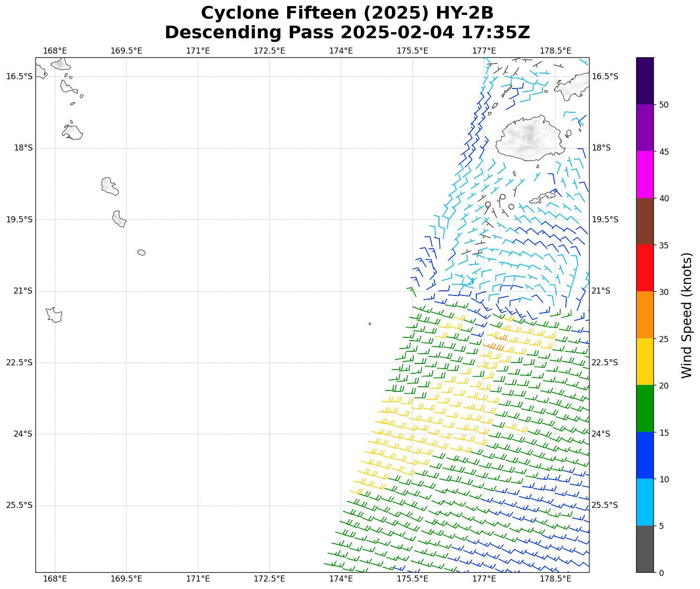
Task: Select the "172.5°E" tick label on the top axis
Action: click(269, 50)
